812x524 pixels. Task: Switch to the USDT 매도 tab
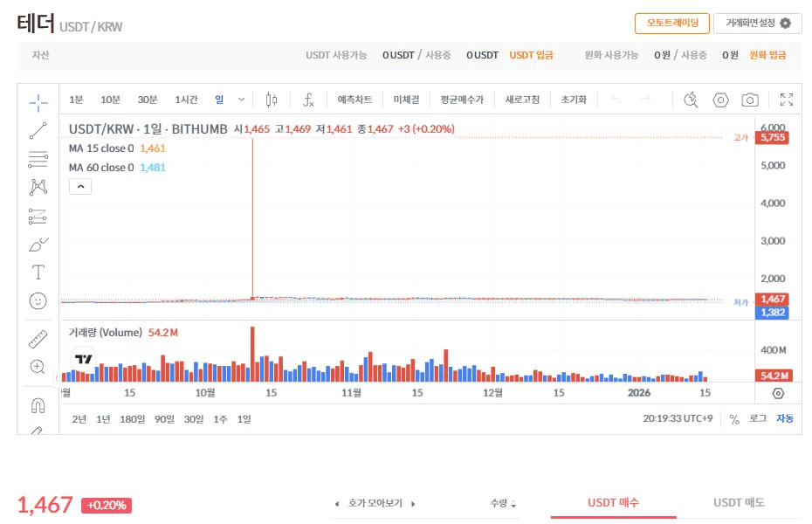pos(739,502)
